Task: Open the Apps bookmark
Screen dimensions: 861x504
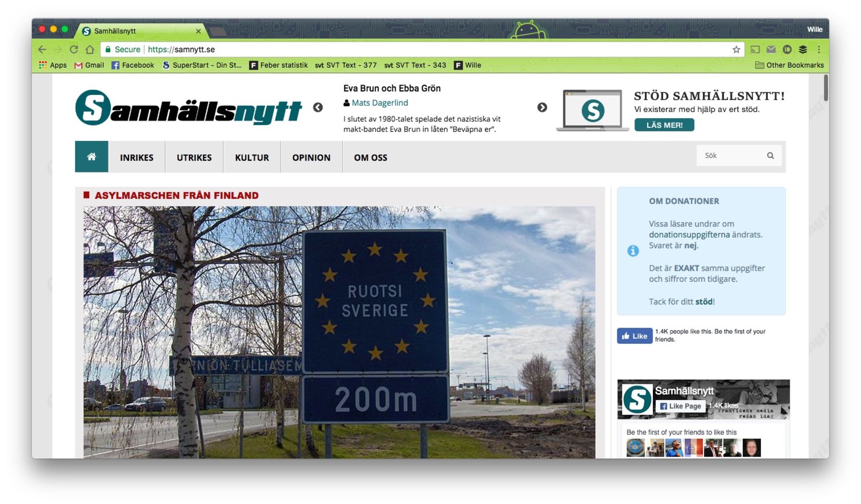Action: pos(53,65)
